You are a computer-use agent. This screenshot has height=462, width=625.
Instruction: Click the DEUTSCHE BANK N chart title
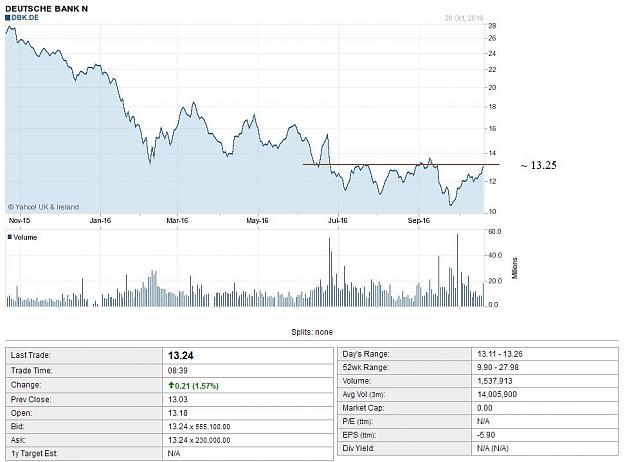pyautogui.click(x=47, y=9)
